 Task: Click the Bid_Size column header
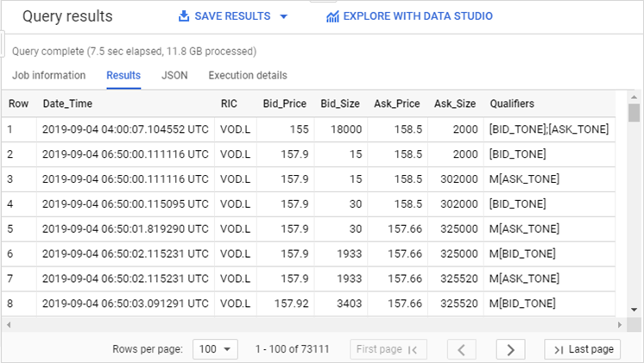click(x=340, y=103)
